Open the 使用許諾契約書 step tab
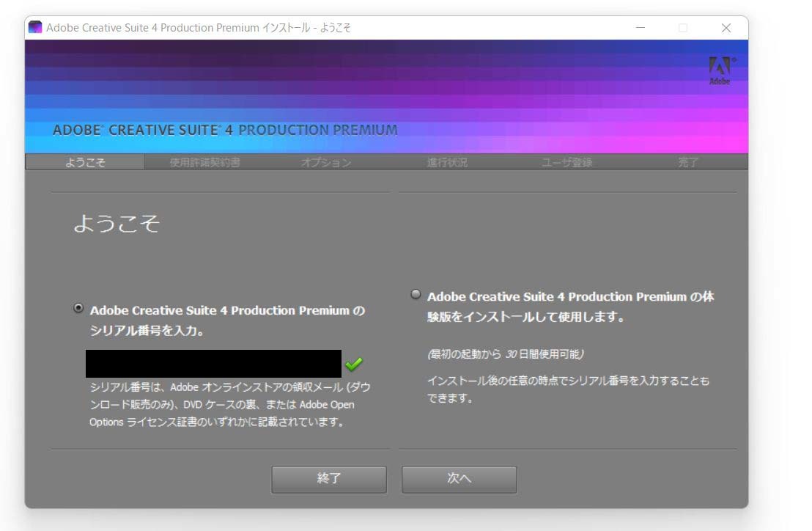The width and height of the screenshot is (812, 531). (205, 162)
